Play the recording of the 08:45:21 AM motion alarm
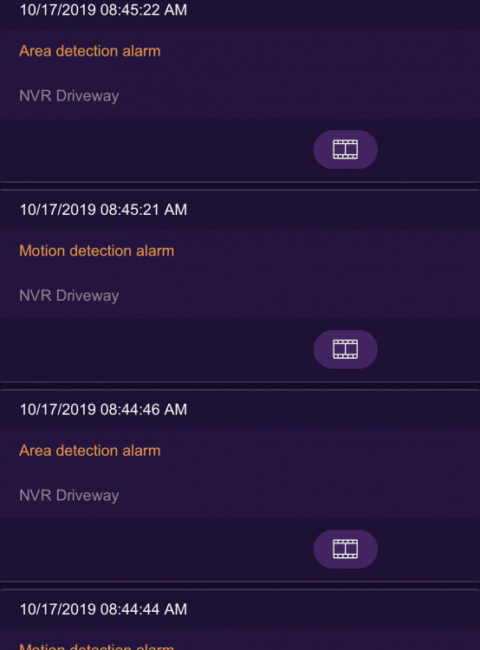Screen dimensions: 480x650 pos(345,349)
